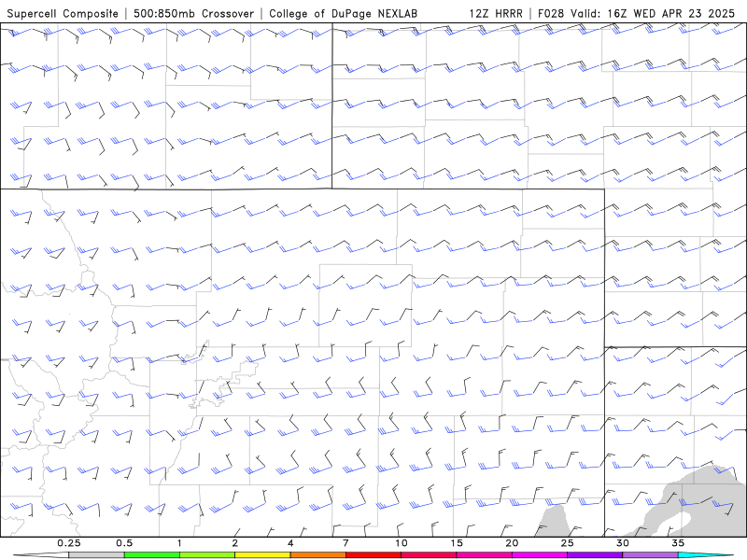Click the '0.5' colorbar tick label

point(124,543)
